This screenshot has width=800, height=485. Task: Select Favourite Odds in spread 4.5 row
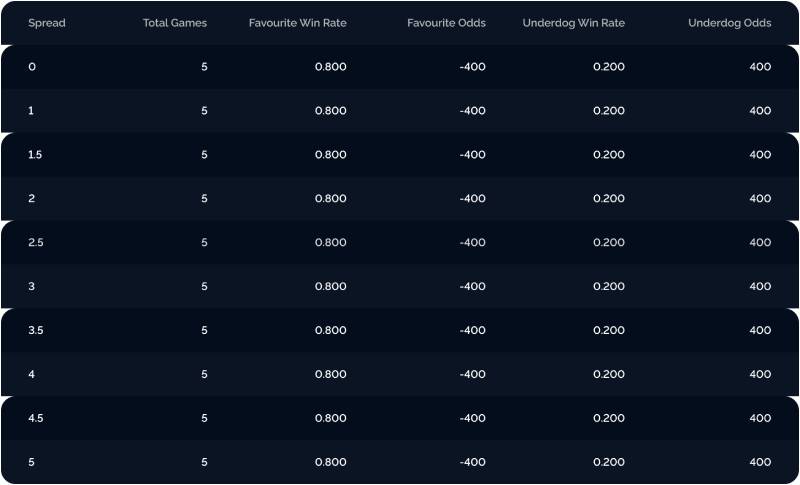tap(472, 418)
